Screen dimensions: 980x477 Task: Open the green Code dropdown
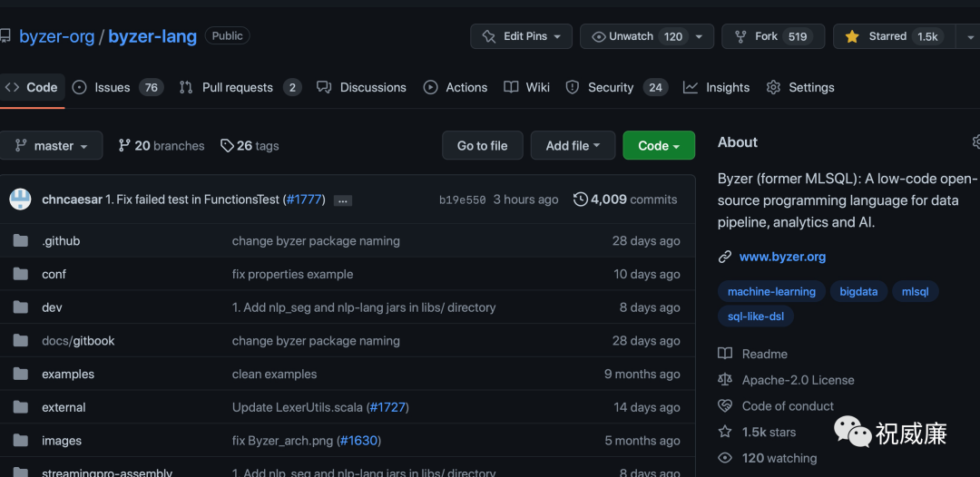click(659, 146)
